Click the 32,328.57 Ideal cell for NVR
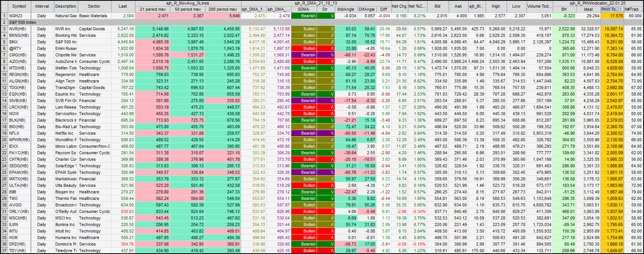The image size is (644, 254). [588, 29]
